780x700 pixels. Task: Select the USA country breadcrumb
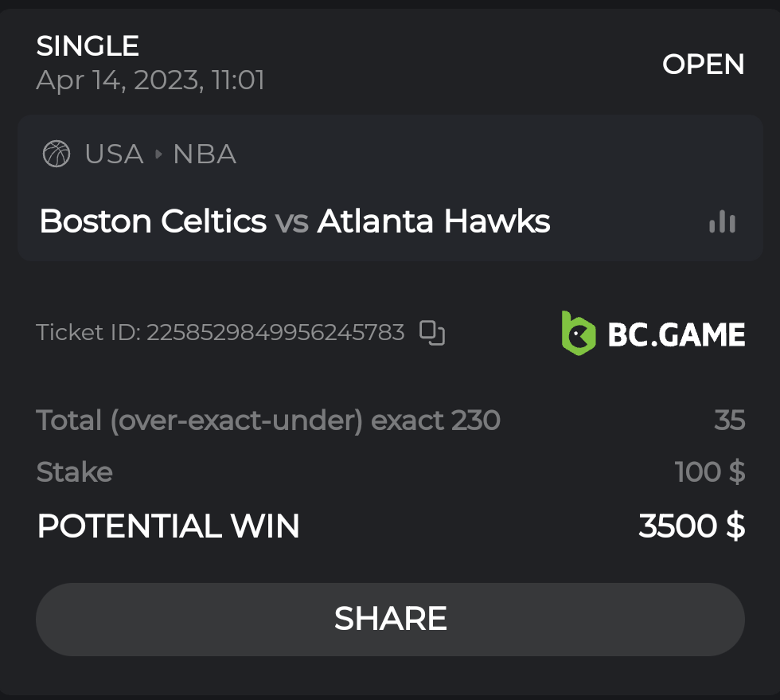click(x=114, y=154)
